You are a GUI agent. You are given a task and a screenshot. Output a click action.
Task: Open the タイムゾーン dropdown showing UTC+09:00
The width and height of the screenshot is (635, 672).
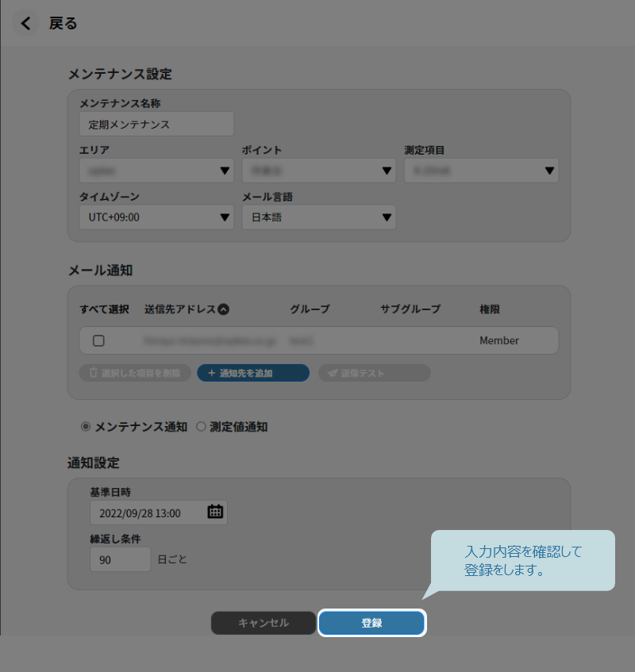click(156, 217)
